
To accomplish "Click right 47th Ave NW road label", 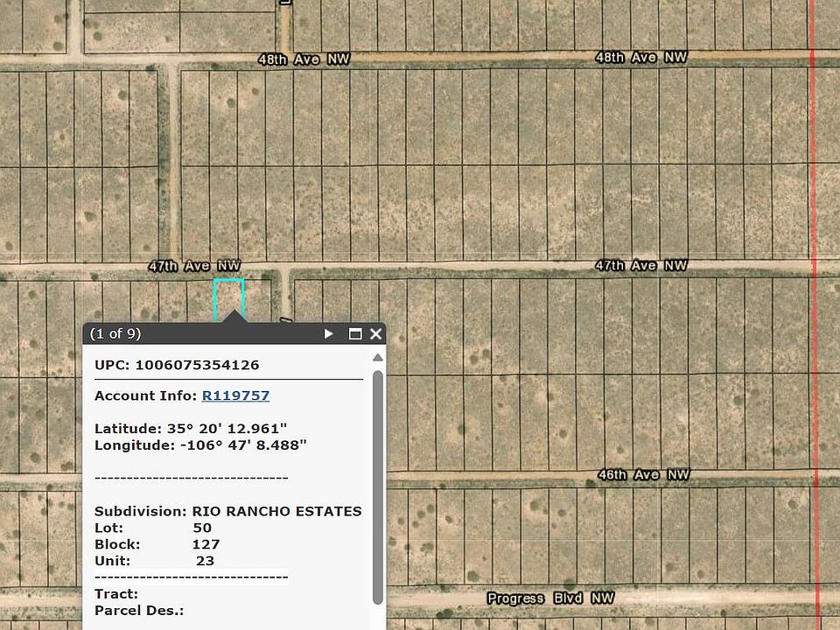I will tap(641, 265).
